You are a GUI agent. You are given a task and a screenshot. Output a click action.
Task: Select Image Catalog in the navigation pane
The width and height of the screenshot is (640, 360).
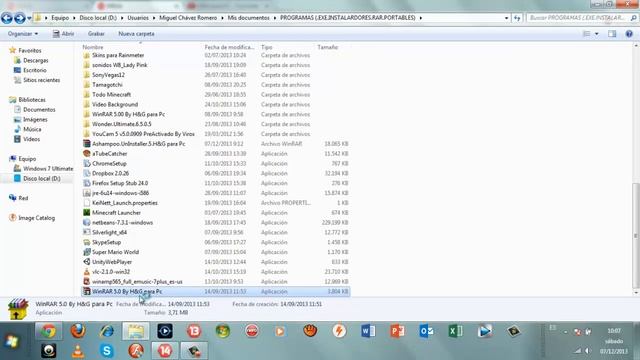tap(36, 218)
